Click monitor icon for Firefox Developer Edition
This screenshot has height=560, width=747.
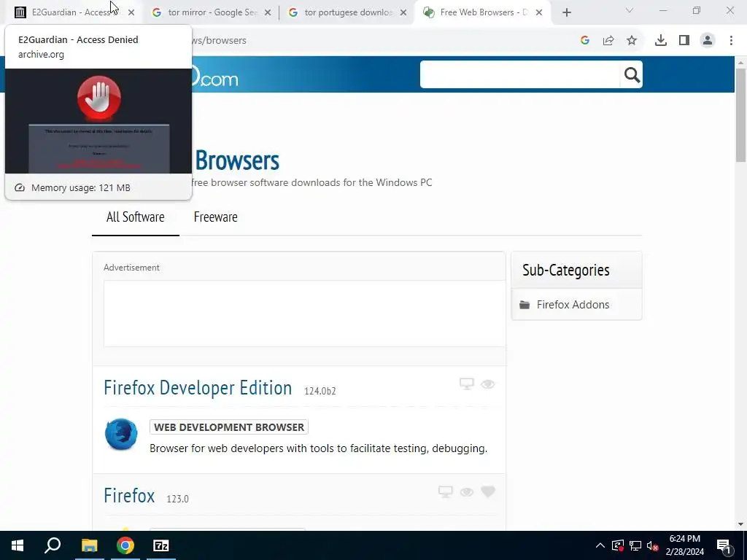466,384
